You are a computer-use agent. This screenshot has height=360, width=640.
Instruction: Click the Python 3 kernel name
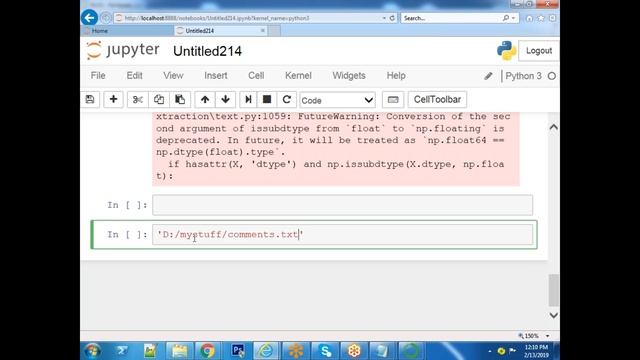pos(523,76)
